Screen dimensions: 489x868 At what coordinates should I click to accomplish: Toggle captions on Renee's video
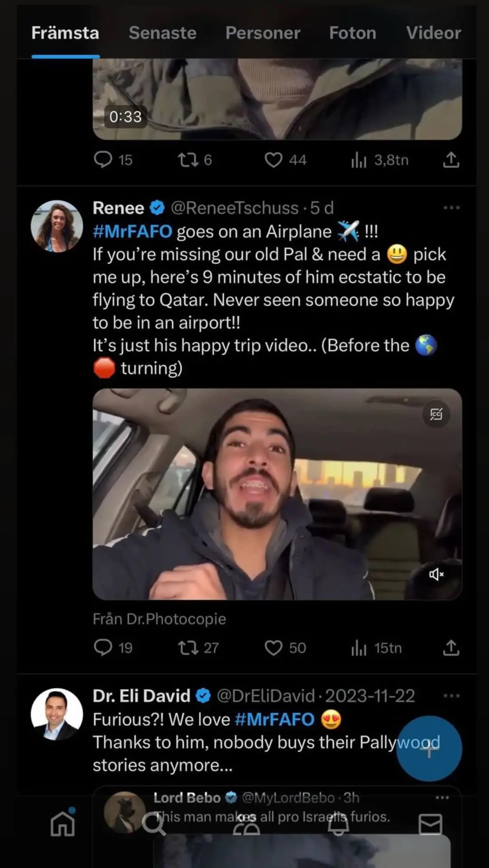pyautogui.click(x=436, y=414)
